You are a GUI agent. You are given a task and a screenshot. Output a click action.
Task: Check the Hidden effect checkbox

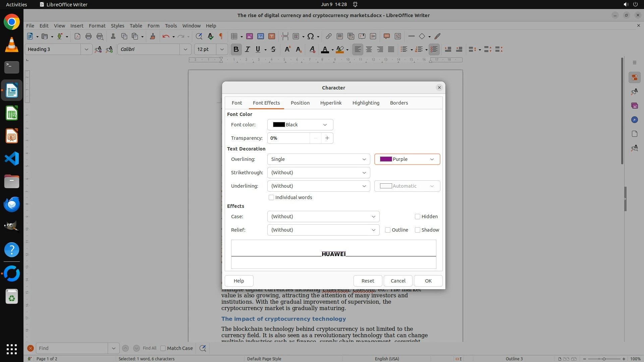418,217
